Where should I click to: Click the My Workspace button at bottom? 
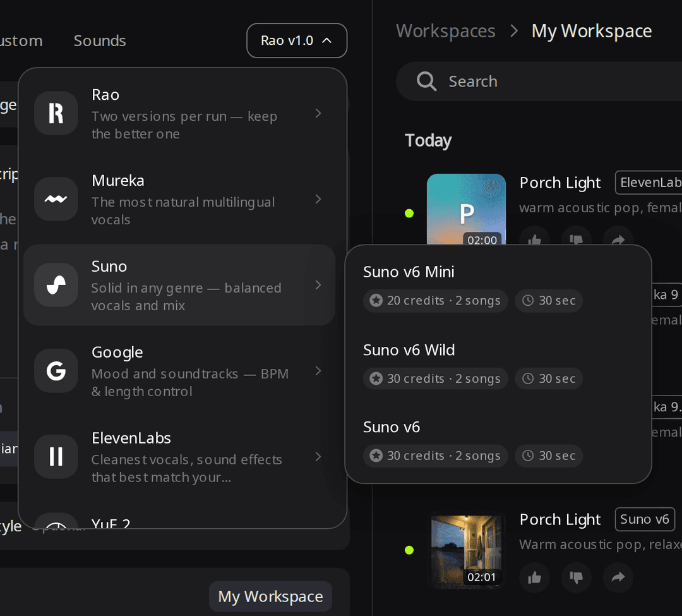click(270, 596)
